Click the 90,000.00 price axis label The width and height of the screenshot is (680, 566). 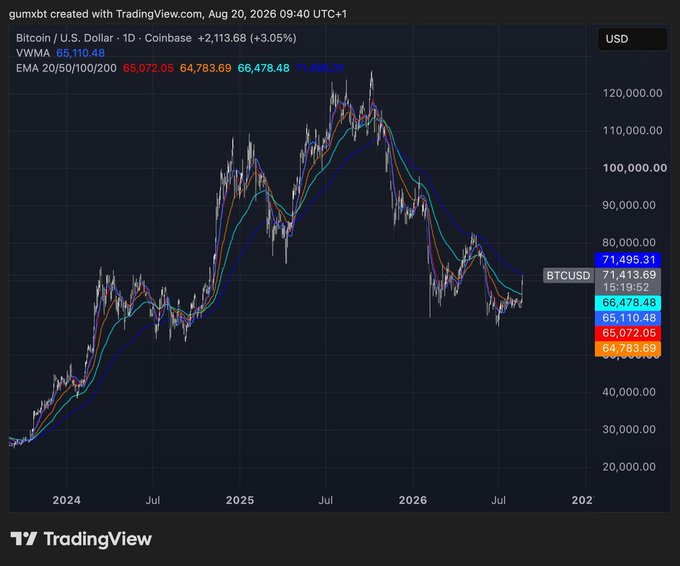pyautogui.click(x=629, y=205)
